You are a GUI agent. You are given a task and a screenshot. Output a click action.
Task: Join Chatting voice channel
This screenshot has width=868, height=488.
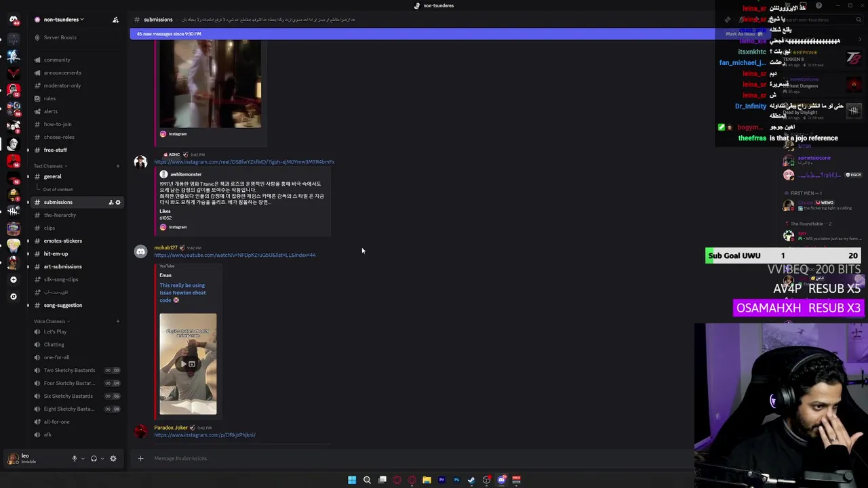click(x=54, y=344)
